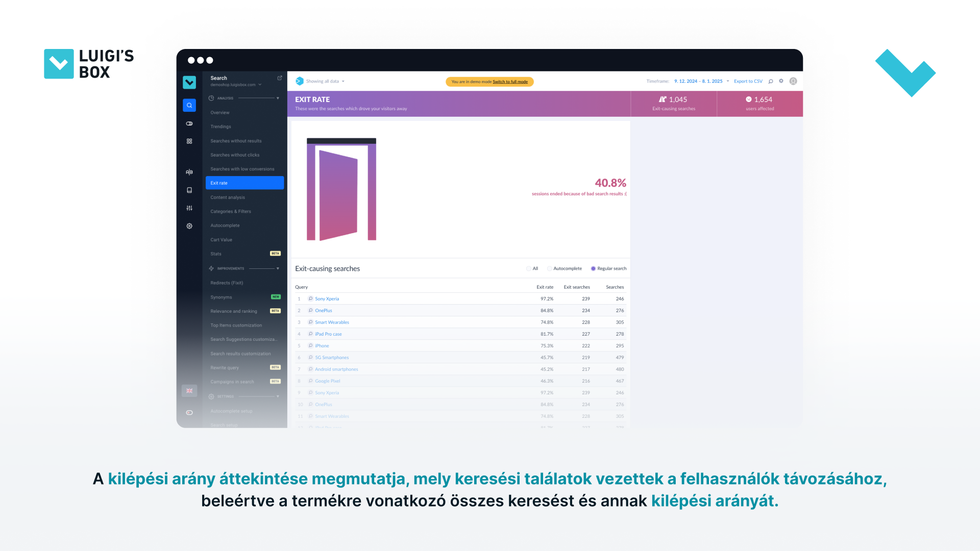Click the magnifier icon next to Google Pixel

click(x=310, y=381)
